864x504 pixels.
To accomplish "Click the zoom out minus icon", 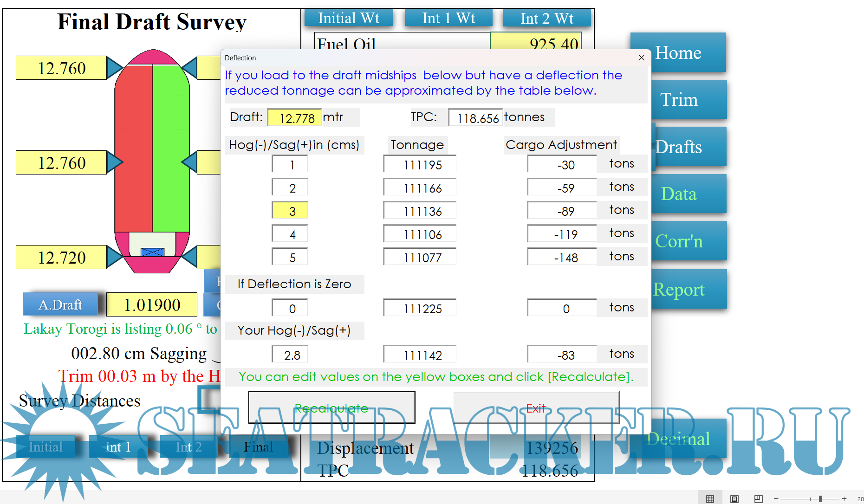I will [x=776, y=499].
